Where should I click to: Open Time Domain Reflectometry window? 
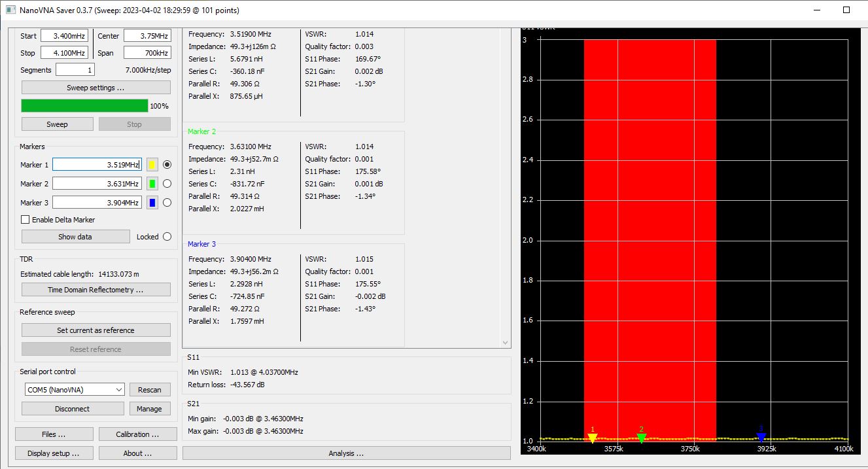pyautogui.click(x=95, y=290)
